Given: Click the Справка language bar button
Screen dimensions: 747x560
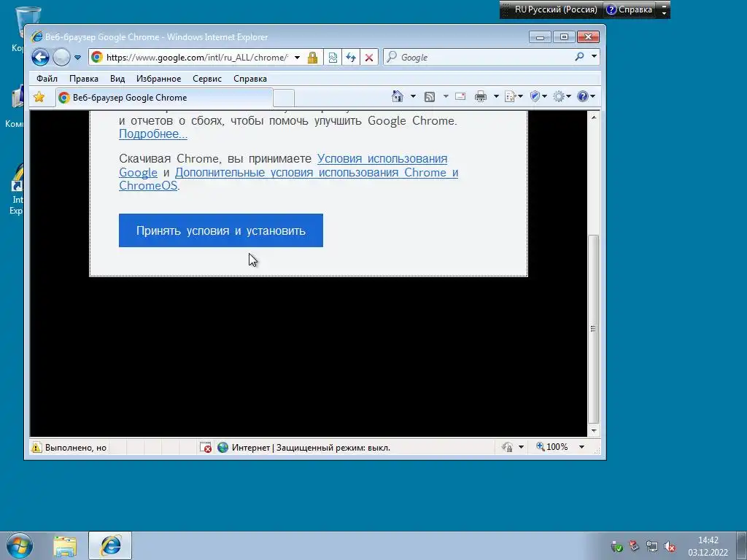Looking at the screenshot, I should click(629, 9).
